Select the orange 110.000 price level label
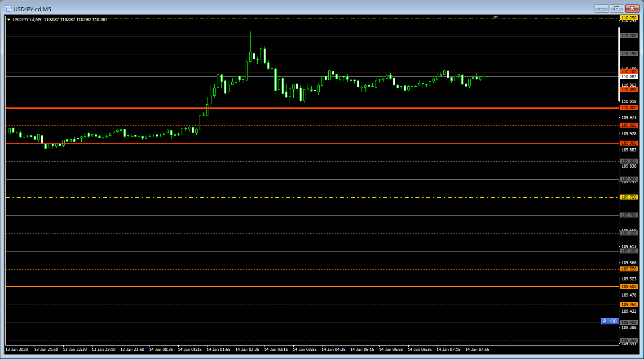The image size is (644, 359). tap(629, 108)
